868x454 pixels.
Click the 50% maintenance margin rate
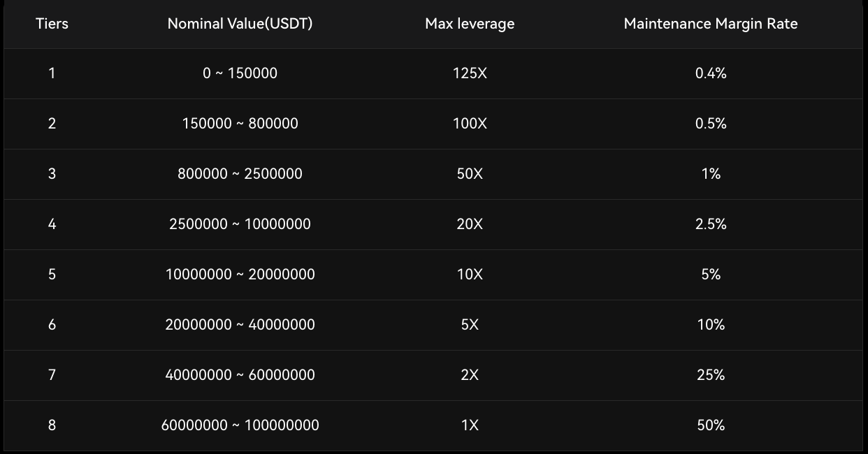(711, 425)
